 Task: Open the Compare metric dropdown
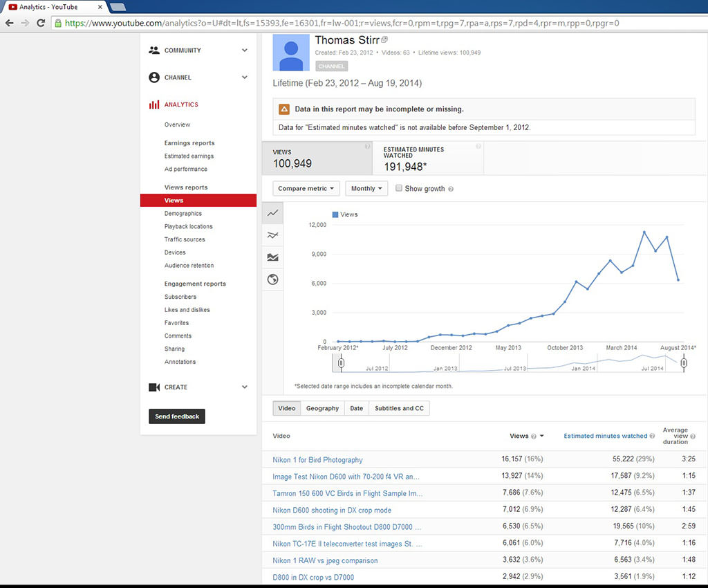[x=306, y=188]
